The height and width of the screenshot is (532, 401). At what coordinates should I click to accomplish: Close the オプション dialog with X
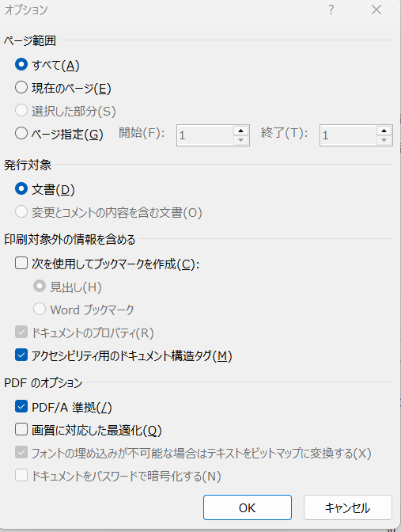pos(376,9)
